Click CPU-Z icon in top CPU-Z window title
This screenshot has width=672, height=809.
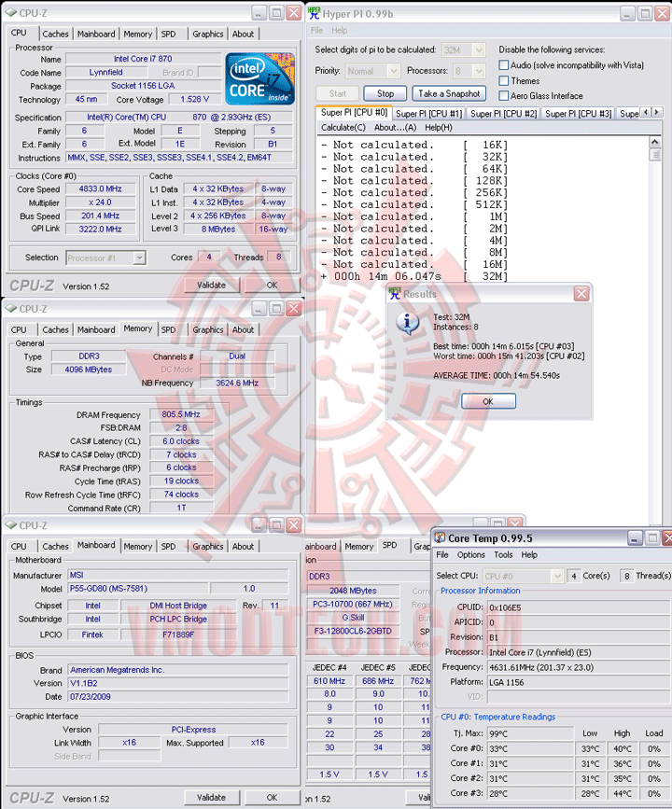(11, 13)
